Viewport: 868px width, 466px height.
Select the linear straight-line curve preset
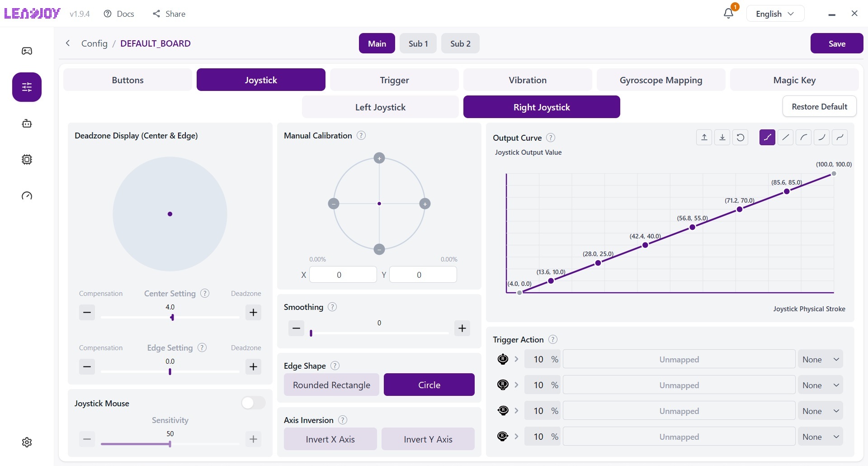pyautogui.click(x=785, y=137)
